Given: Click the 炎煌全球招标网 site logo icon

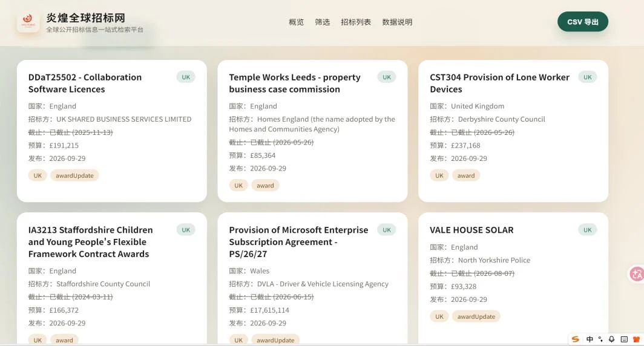Looking at the screenshot, I should [28, 22].
